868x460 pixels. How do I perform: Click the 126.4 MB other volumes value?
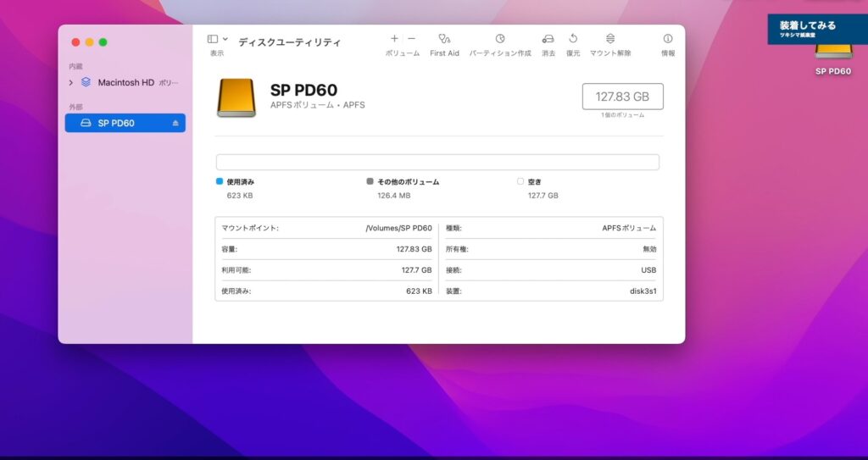coord(394,196)
